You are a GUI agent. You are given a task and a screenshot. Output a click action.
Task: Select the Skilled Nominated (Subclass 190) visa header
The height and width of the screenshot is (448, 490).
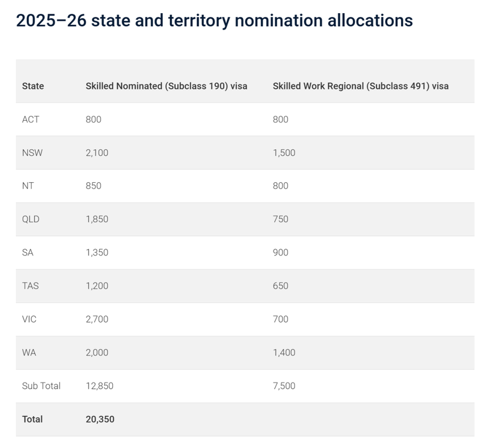coord(166,86)
